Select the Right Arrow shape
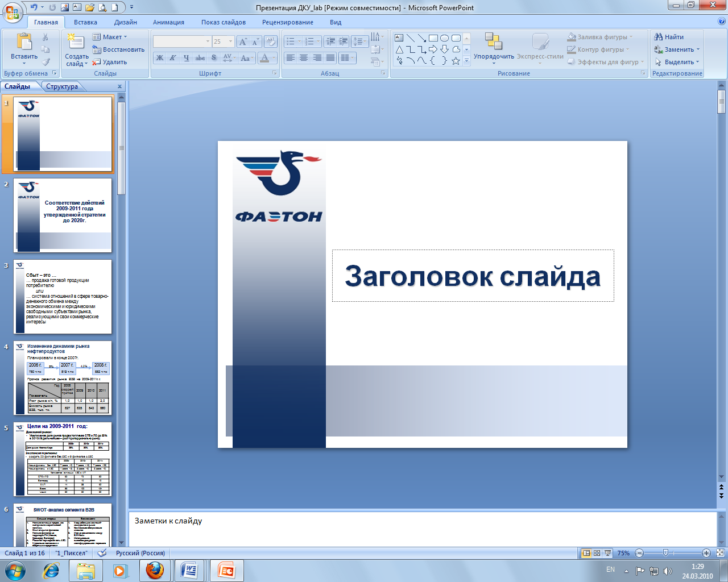The image size is (728, 582). tap(433, 49)
